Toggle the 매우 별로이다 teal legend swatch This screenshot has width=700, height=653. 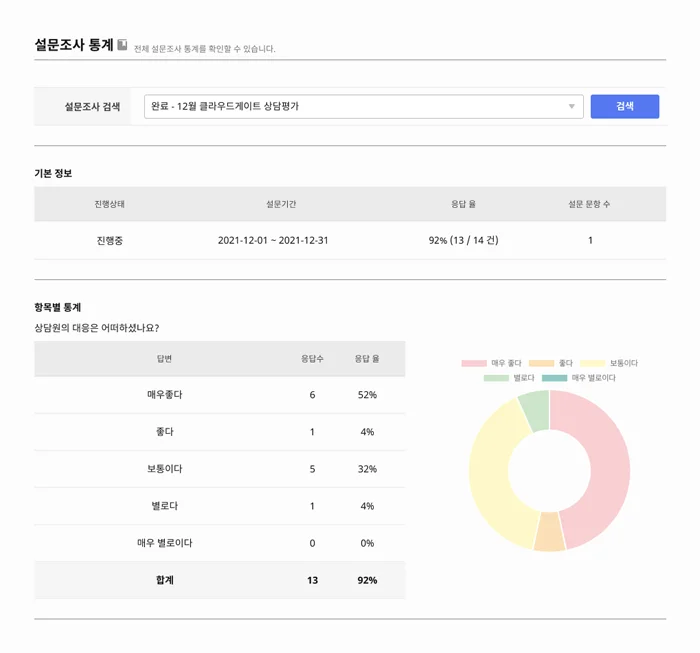(554, 378)
